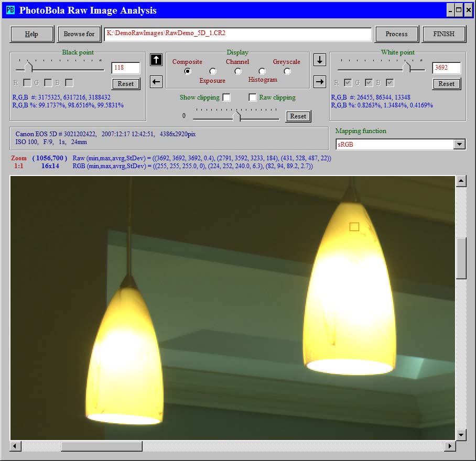Enable the Show clipping checkbox
The height and width of the screenshot is (461, 476).
click(x=226, y=97)
